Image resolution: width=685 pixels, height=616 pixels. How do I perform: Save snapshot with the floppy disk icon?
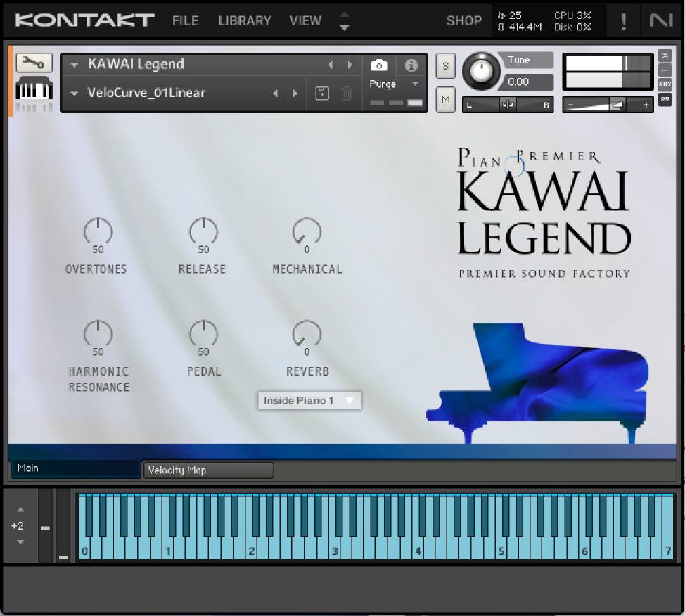coord(322,93)
